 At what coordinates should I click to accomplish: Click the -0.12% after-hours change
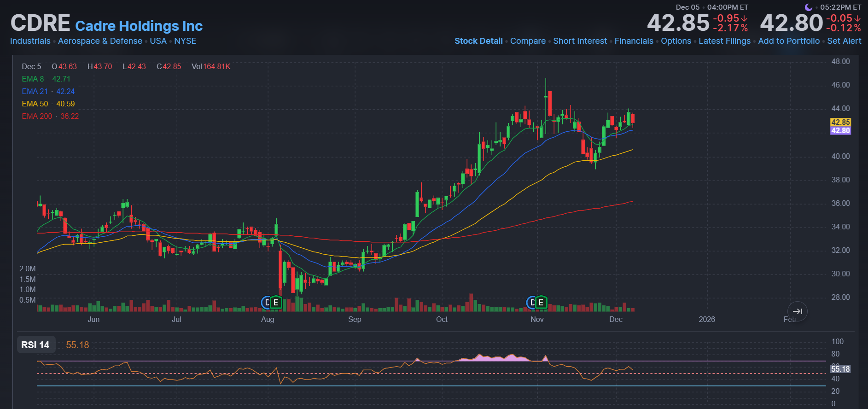[844, 28]
